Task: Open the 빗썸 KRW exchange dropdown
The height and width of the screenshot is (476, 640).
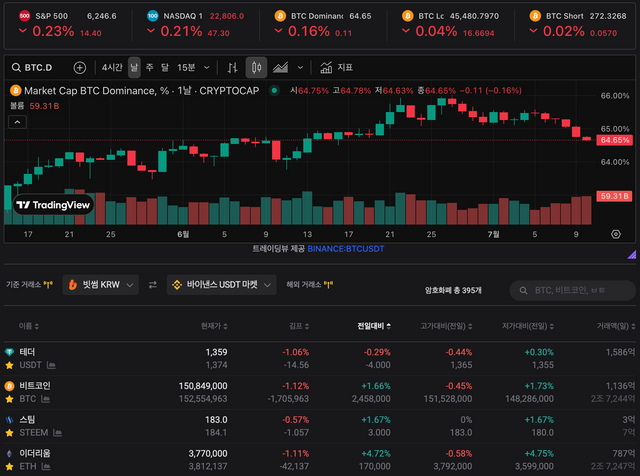Action: pyautogui.click(x=101, y=285)
